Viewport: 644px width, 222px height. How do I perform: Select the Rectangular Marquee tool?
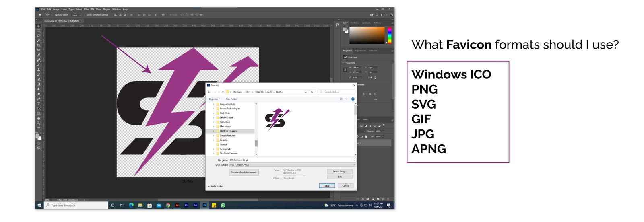click(x=39, y=31)
